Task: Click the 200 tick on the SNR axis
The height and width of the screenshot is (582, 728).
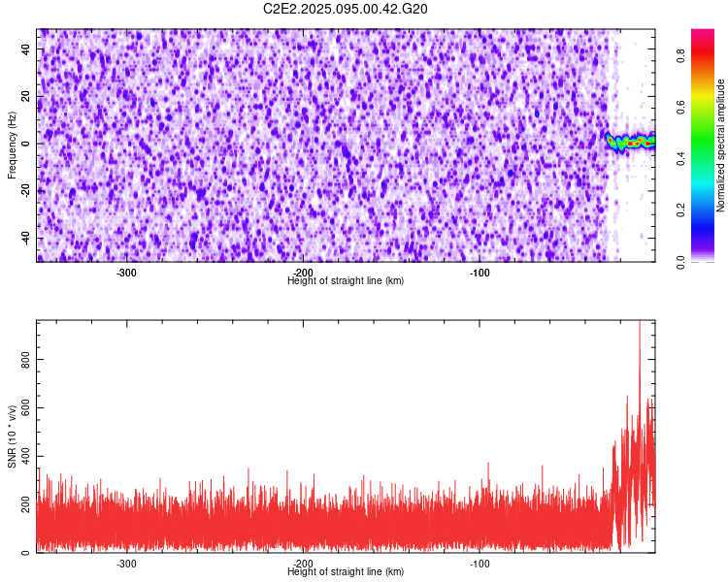Action: pyautogui.click(x=25, y=504)
